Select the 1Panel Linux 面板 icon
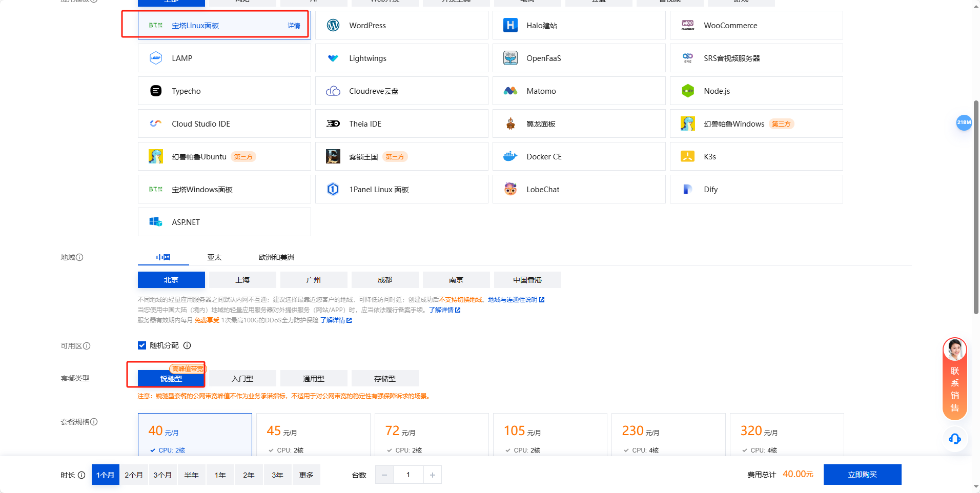 [333, 189]
